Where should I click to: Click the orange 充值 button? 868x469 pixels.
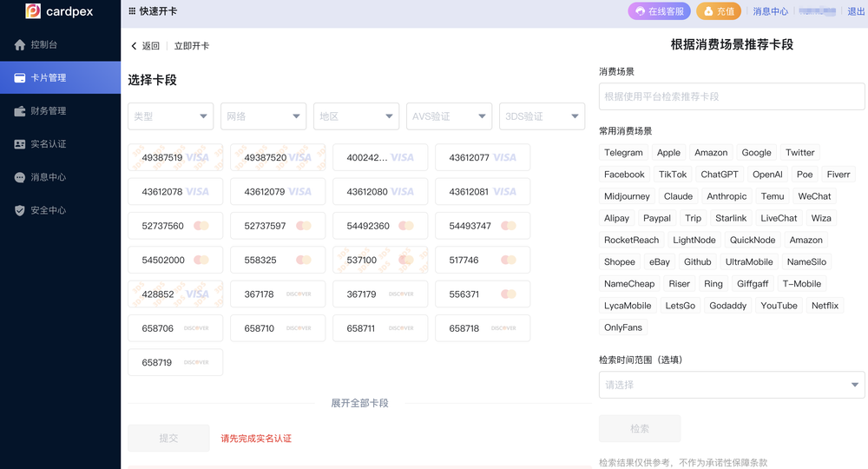pos(719,11)
